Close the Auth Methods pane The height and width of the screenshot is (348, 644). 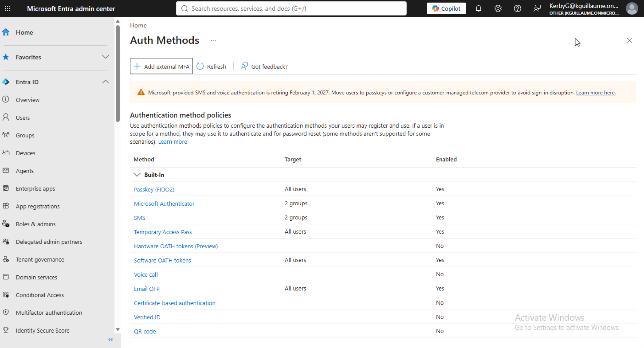(x=629, y=40)
